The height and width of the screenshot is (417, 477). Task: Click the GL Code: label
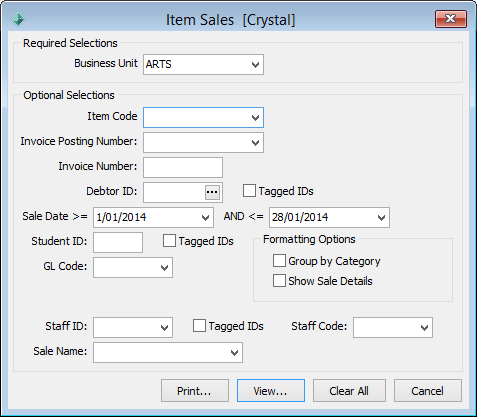65,266
